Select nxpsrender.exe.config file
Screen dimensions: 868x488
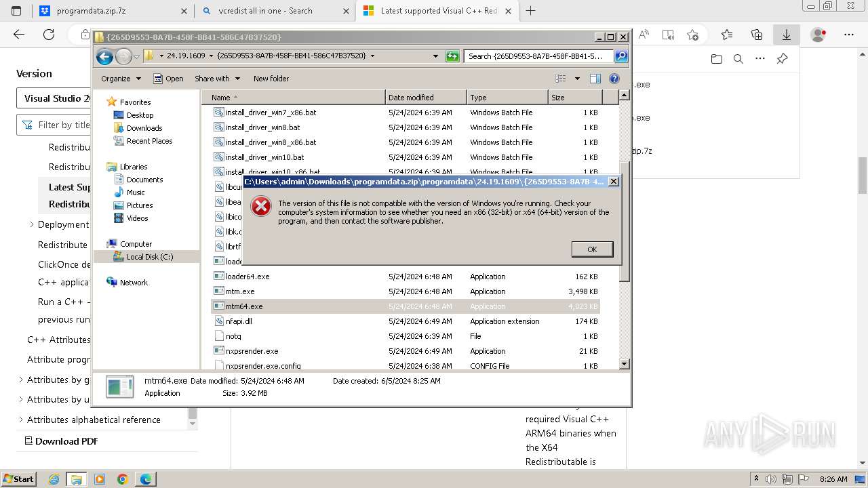263,366
